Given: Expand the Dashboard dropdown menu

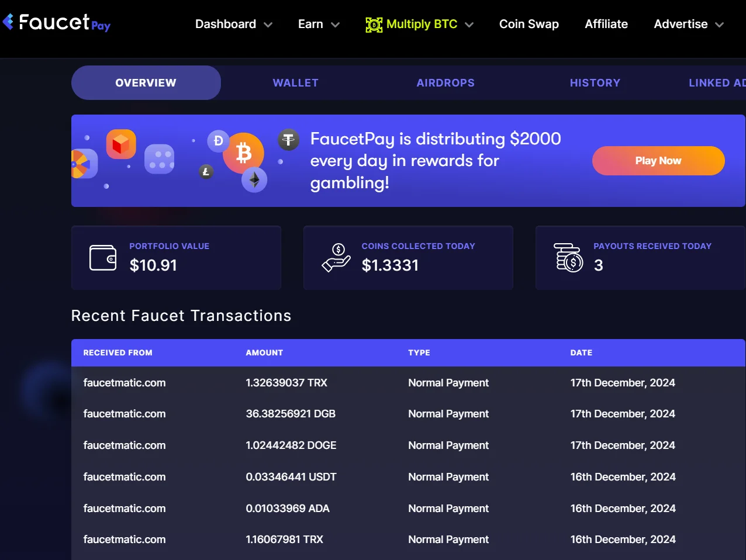Looking at the screenshot, I should [x=234, y=25].
